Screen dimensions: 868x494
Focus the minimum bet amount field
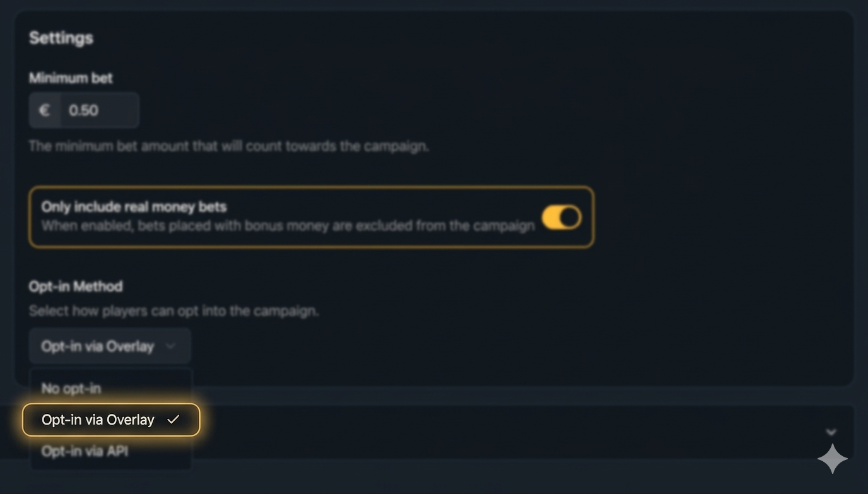point(98,110)
